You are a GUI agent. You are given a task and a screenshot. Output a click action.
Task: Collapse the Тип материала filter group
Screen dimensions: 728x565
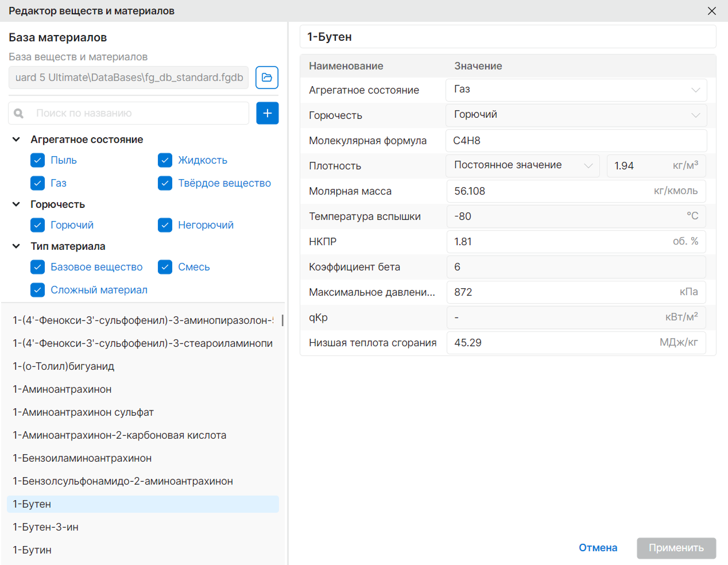[x=17, y=246]
